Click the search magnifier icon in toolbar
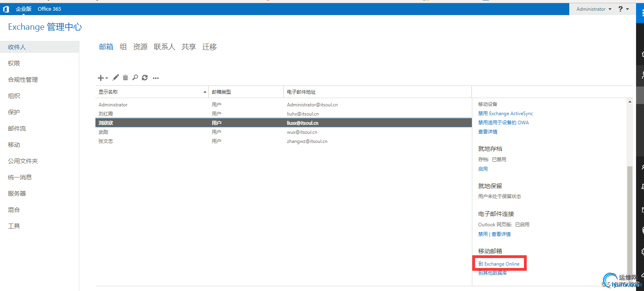The height and width of the screenshot is (291, 644). (135, 77)
